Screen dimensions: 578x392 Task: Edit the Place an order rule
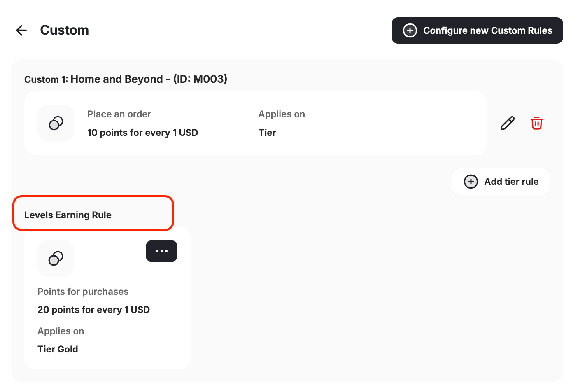pyautogui.click(x=507, y=123)
